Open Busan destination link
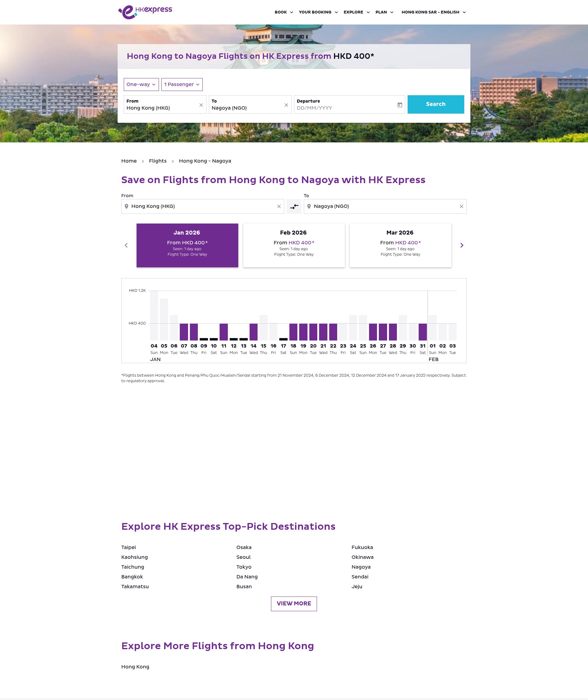This screenshot has width=588, height=700. pos(244,586)
